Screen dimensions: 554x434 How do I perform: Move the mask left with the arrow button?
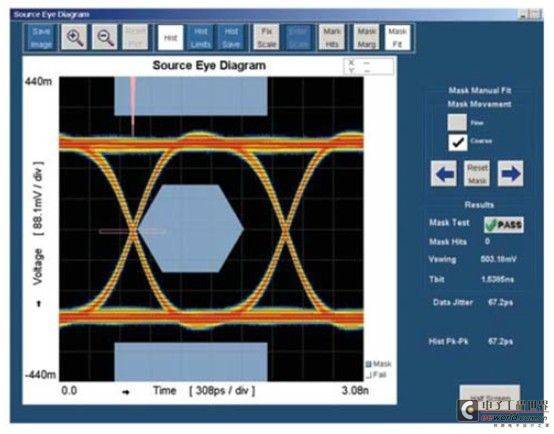coord(444,174)
